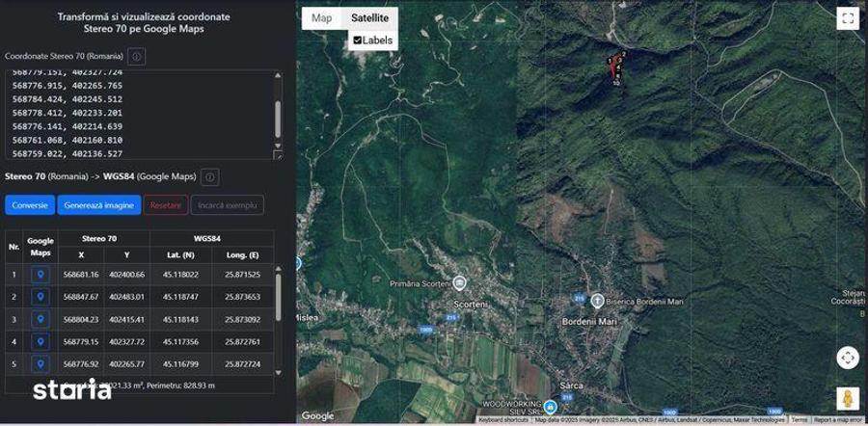Open Google Maps pin for row 3
The width and height of the screenshot is (868, 426).
(41, 319)
